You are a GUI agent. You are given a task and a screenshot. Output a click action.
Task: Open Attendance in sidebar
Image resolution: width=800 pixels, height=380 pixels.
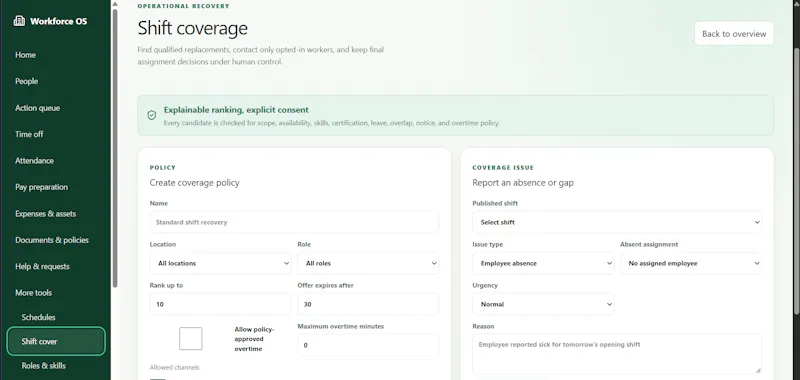pyautogui.click(x=34, y=161)
